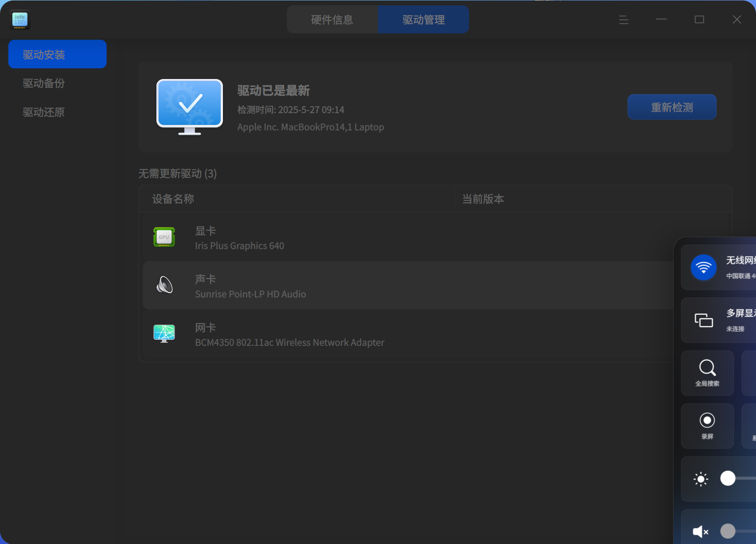Click the 重新检测 button

672,107
